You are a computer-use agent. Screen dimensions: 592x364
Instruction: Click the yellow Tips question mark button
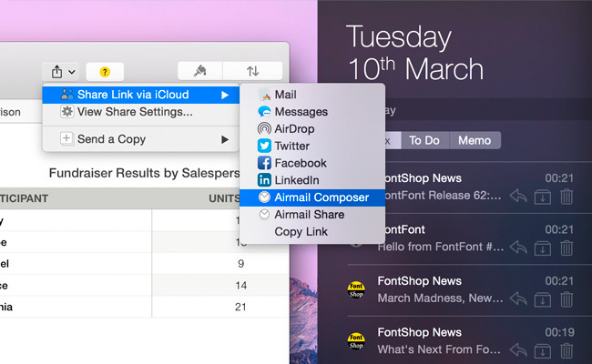coord(105,72)
